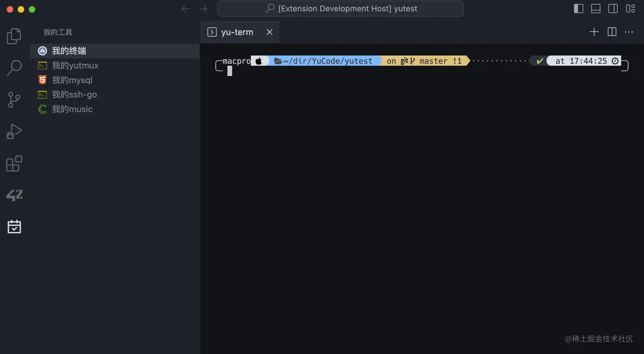Select the custom 42 extension icon
This screenshot has height=354, width=644.
(14, 195)
